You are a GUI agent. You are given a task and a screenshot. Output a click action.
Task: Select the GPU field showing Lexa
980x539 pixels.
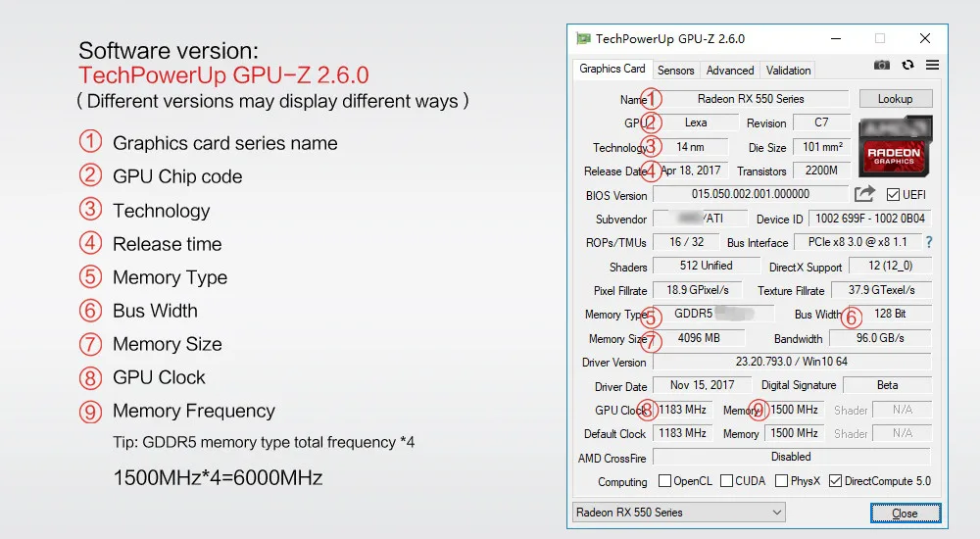[x=696, y=122]
